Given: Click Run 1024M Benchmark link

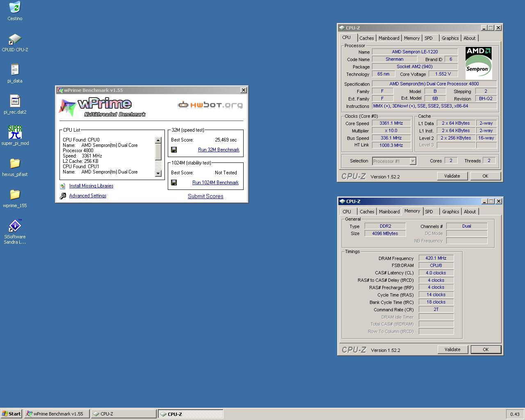Looking at the screenshot, I should click(215, 183).
